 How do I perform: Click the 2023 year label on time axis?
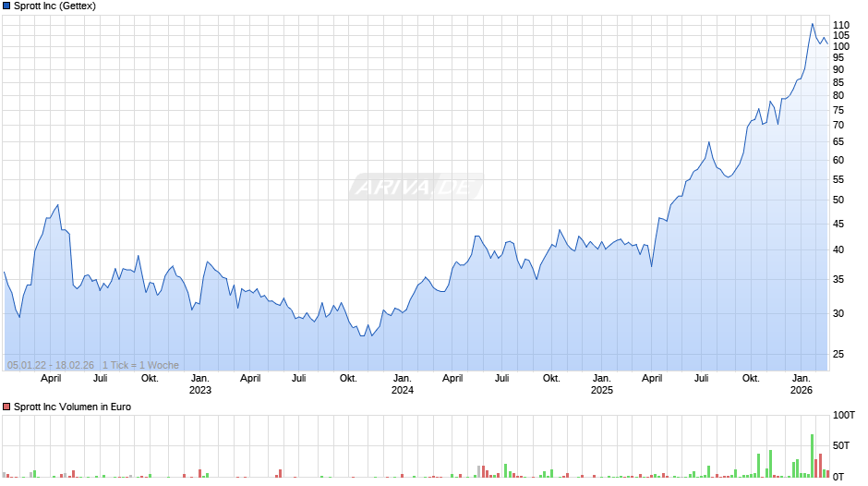point(199,390)
